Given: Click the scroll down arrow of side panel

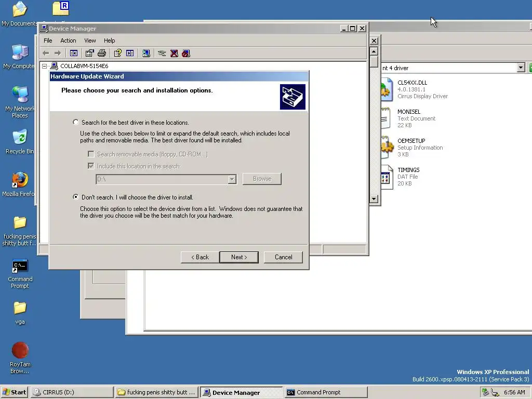Looking at the screenshot, I should pos(374,199).
